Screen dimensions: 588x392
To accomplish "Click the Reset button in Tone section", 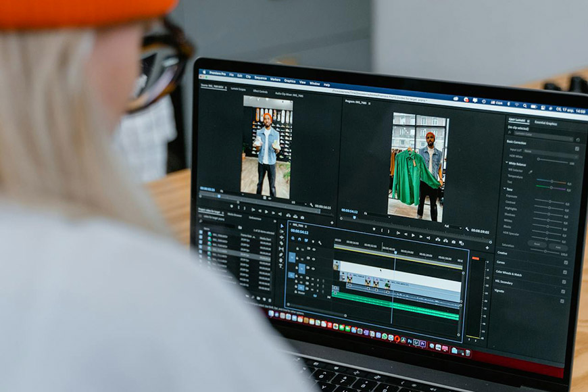I will coord(537,244).
